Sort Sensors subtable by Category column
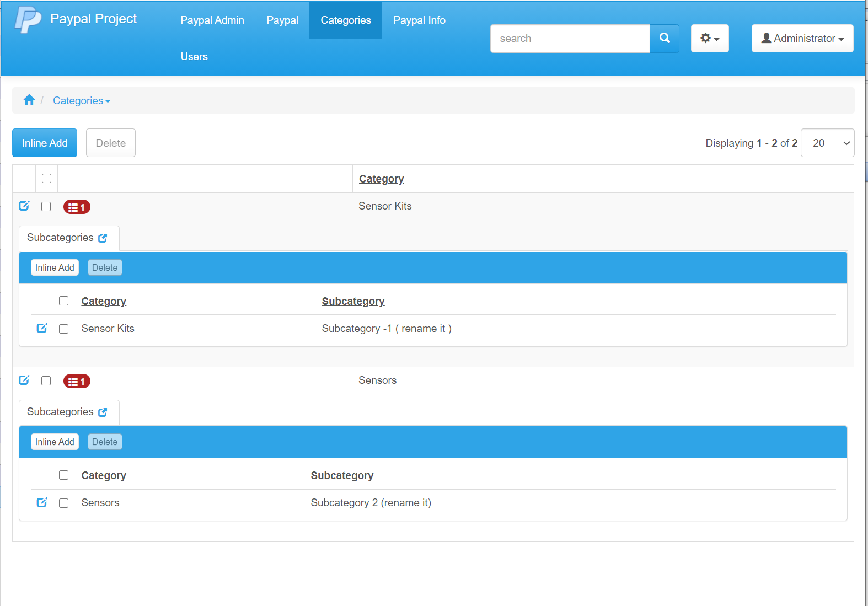The image size is (868, 606). [104, 475]
